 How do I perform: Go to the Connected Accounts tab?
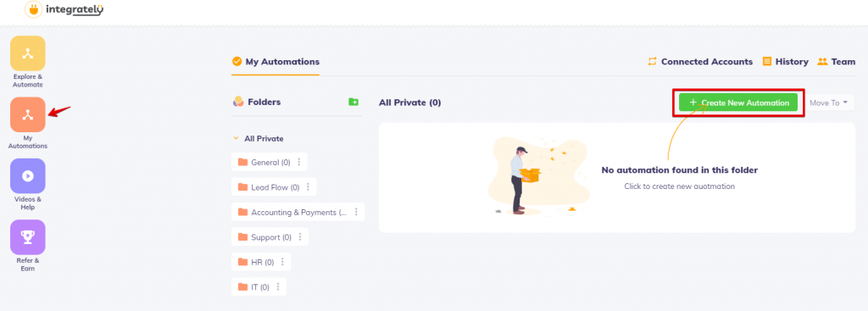(x=700, y=62)
